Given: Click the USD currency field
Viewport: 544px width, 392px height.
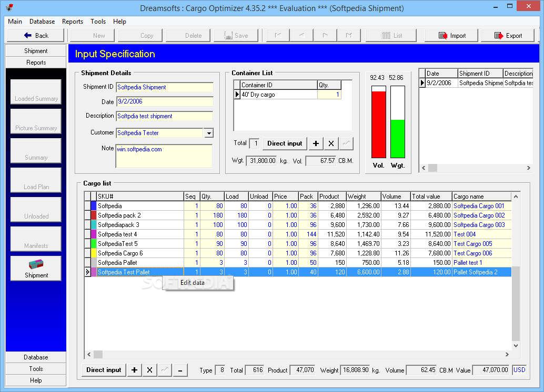Looking at the screenshot, I should (519, 370).
